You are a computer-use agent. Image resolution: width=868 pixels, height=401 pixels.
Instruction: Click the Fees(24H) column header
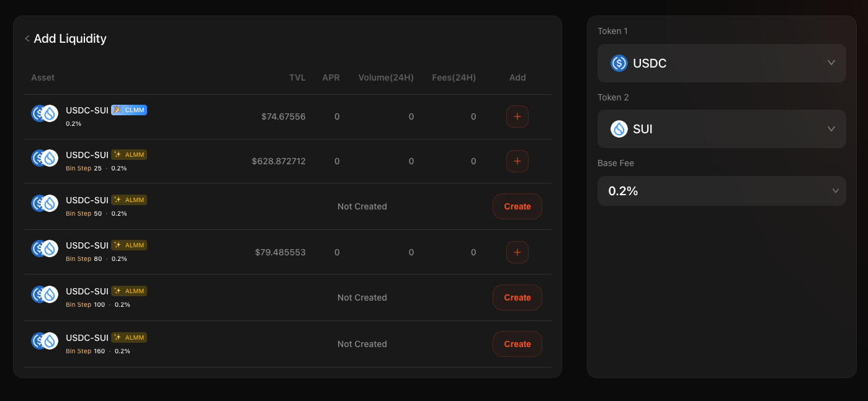[454, 77]
